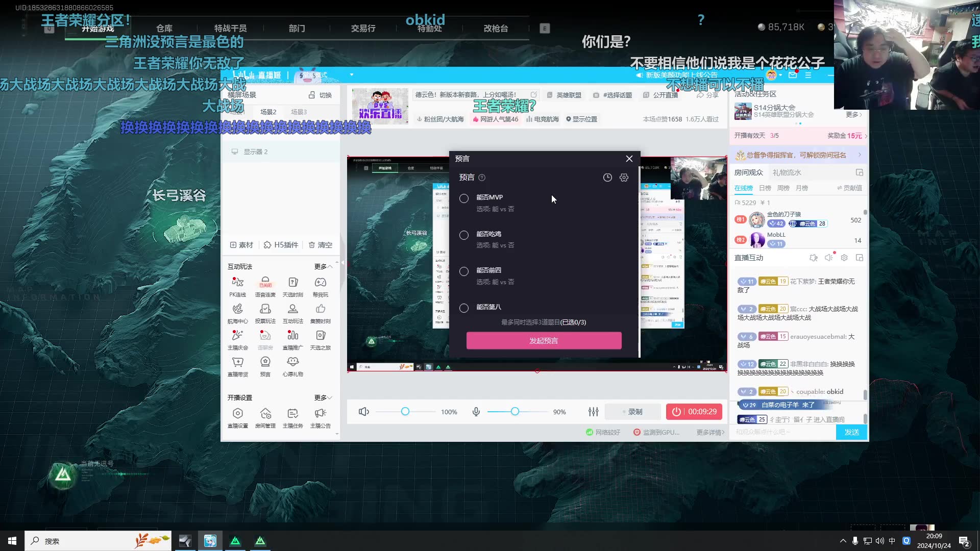Image resolution: width=980 pixels, height=551 pixels.
Task: Expand 更多详情 status details
Action: point(710,432)
